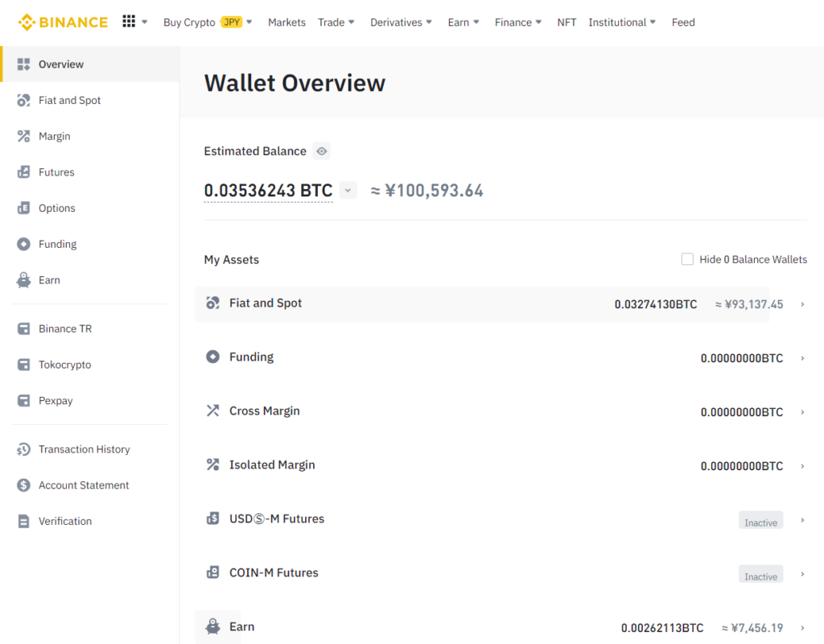Click the Binance logo icon

pyautogui.click(x=27, y=23)
